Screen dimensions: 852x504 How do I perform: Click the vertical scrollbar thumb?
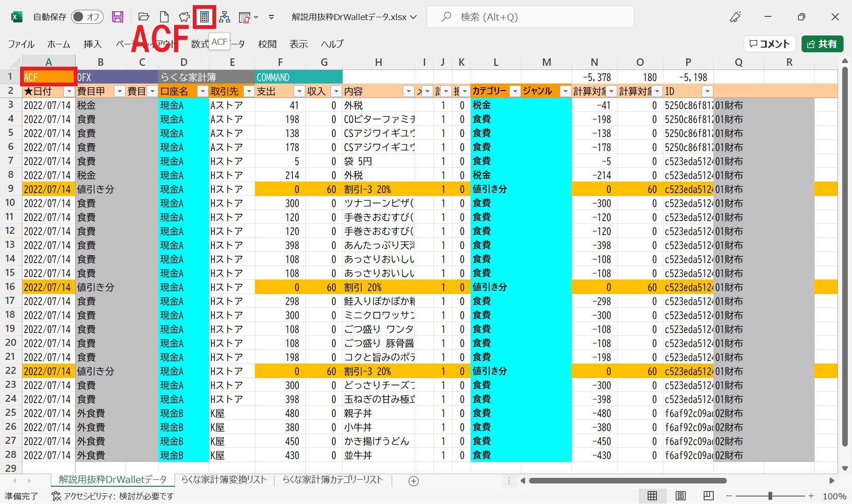845,257
